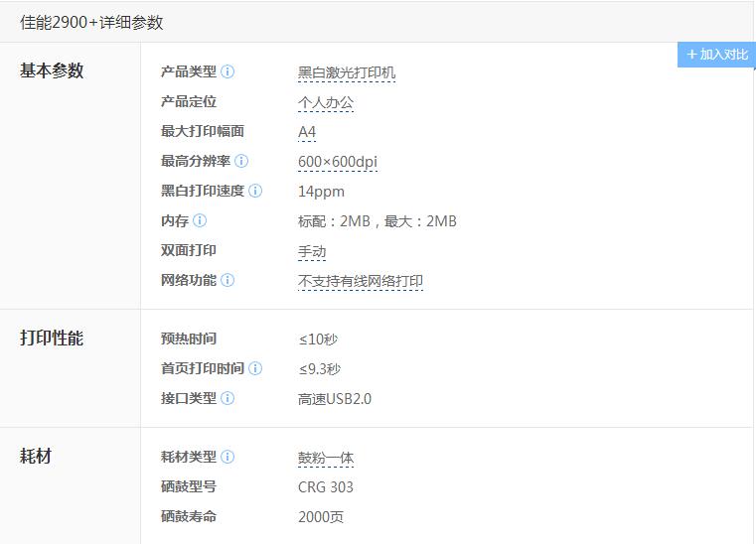Click the 硒鼓寿命 label
Viewport: 756px width, 544px height.
click(x=189, y=516)
